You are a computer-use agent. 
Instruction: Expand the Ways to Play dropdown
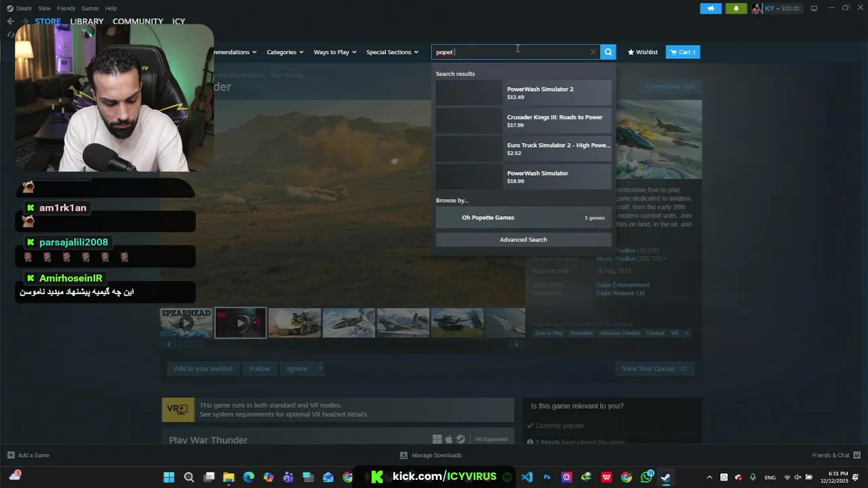[x=334, y=52]
